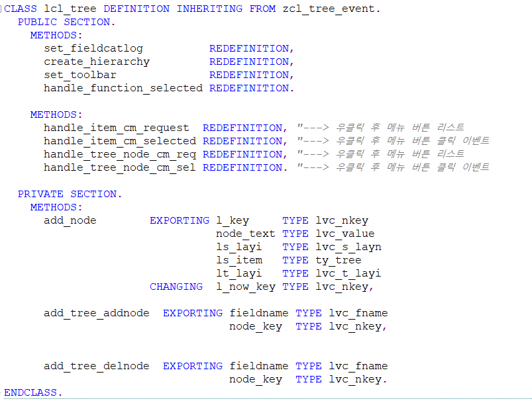
Task: Click node_key parameter of add_tree_addnode
Action: coord(256,326)
